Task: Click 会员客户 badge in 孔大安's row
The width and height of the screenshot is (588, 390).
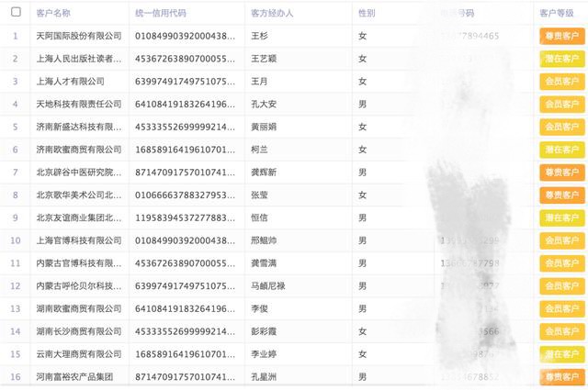Action: [x=561, y=104]
